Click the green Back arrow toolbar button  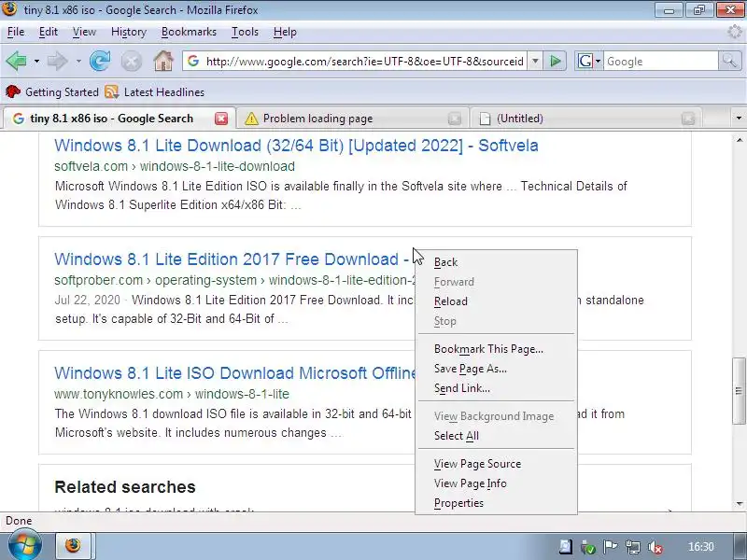click(x=17, y=61)
